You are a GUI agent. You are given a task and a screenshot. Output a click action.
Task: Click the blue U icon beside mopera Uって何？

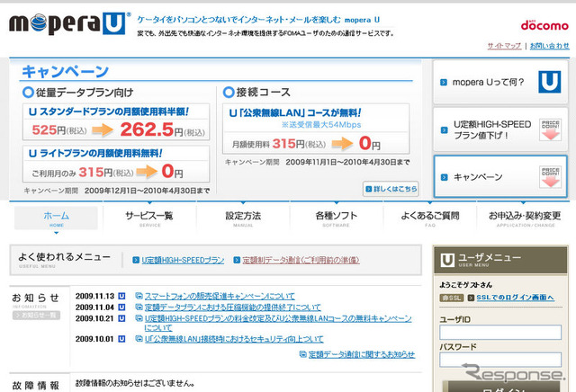[x=550, y=82]
